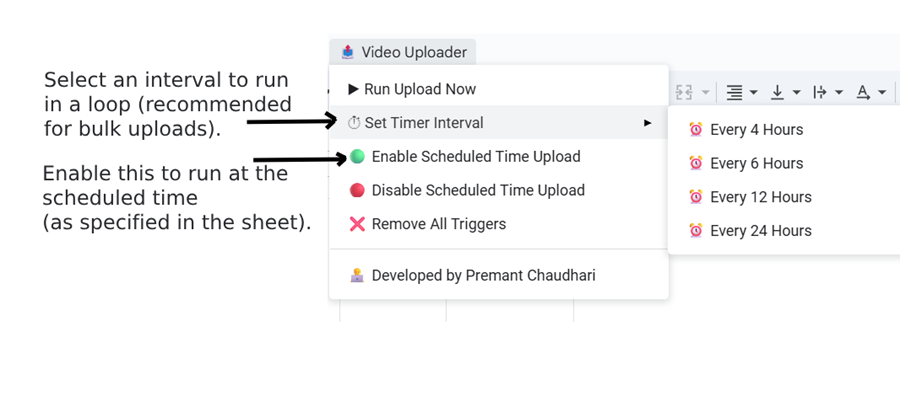900x407 pixels.
Task: Click Run Upload Now menu entry
Action: 419,89
